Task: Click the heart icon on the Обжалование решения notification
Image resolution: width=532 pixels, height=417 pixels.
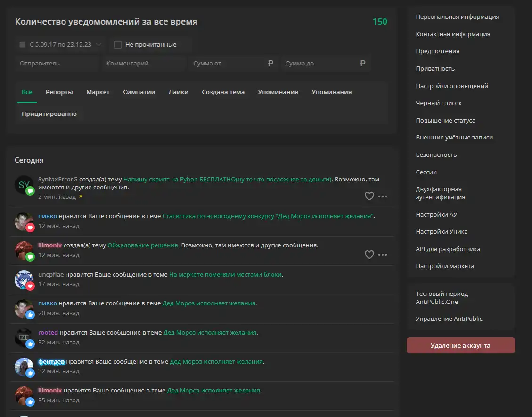Action: click(x=369, y=254)
